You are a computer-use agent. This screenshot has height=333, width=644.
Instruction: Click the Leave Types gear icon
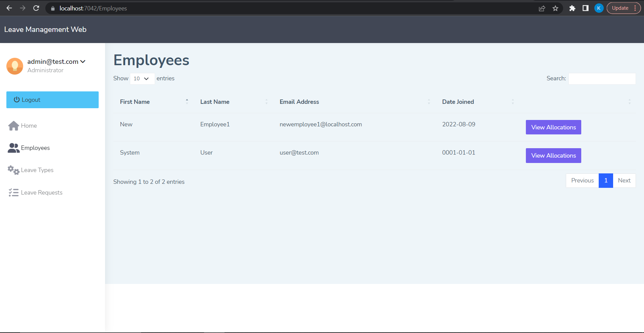point(13,170)
